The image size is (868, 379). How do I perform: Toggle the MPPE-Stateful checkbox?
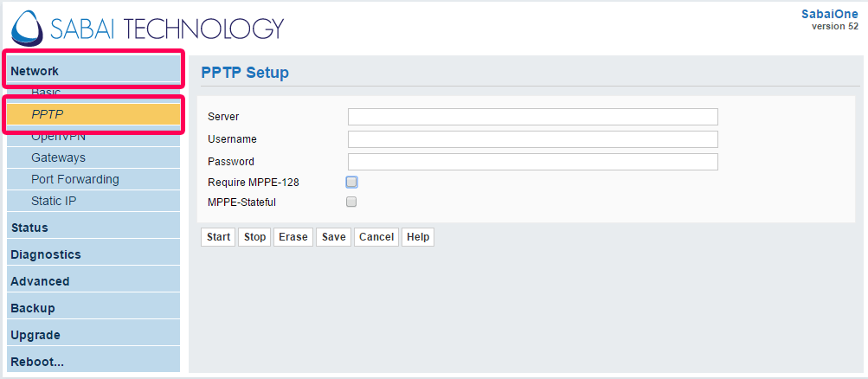[x=351, y=202]
